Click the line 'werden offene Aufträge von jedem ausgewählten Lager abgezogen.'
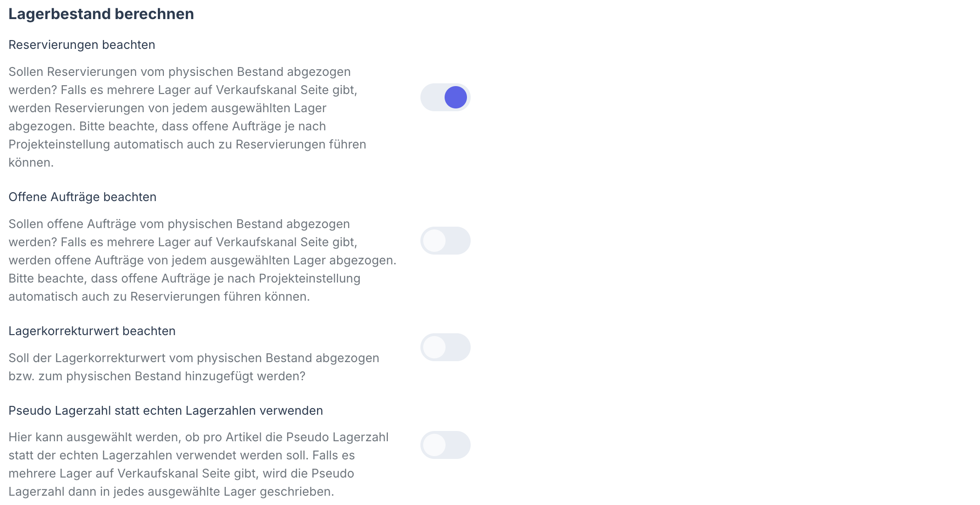This screenshot has height=505, width=980. 203,260
